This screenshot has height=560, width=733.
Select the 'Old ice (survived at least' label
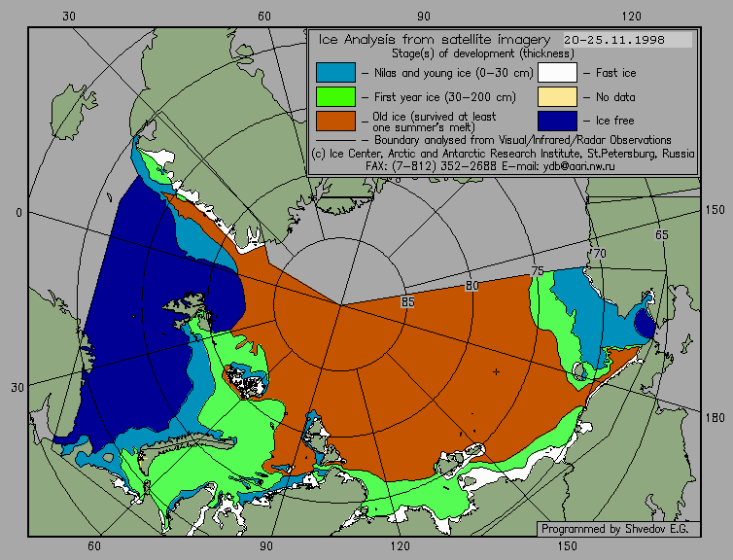(x=435, y=117)
